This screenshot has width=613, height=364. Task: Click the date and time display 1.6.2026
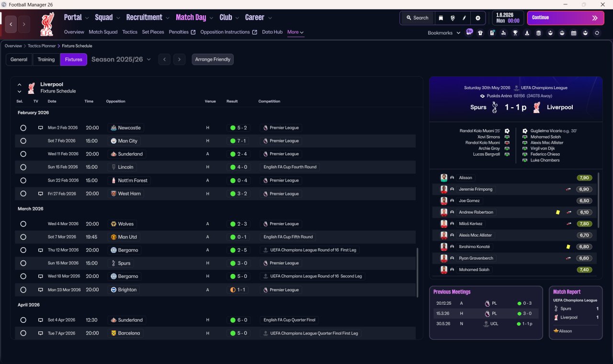coord(508,18)
